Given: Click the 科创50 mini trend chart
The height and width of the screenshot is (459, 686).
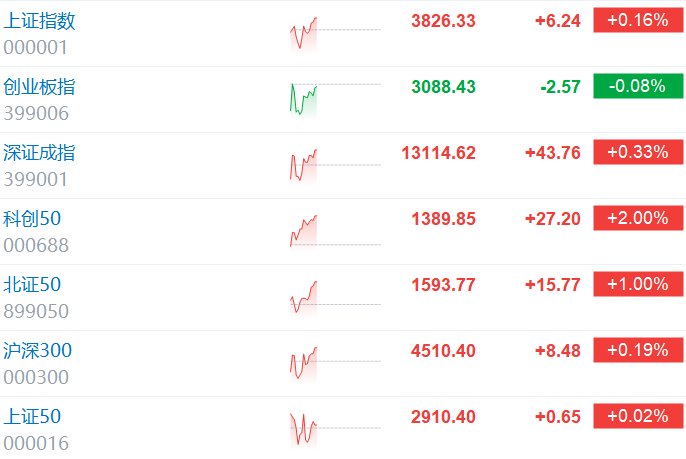Looking at the screenshot, I should (x=335, y=231).
